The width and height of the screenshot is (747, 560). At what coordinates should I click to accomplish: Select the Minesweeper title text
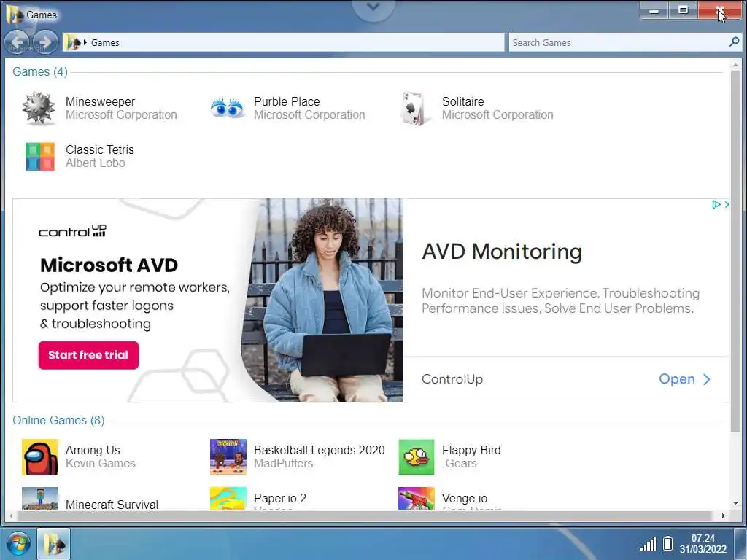point(100,102)
